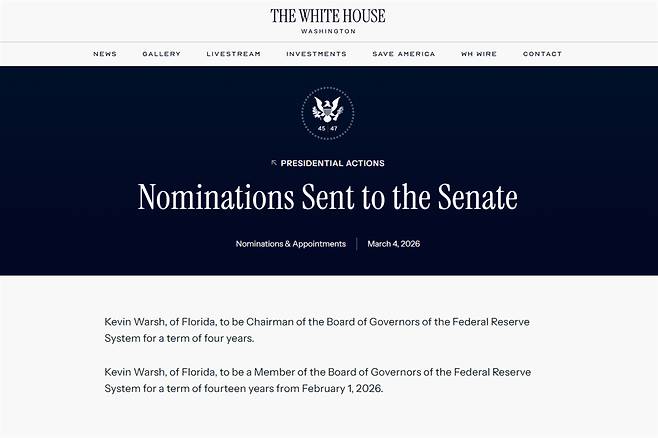The width and height of the screenshot is (658, 438).
Task: Click the presidential eagle seal emblem
Action: pyautogui.click(x=328, y=112)
